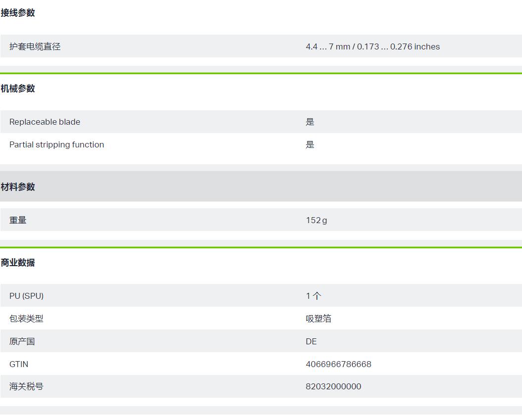Click the 1 个 packaging unit value
The image size is (522, 420).
click(313, 296)
